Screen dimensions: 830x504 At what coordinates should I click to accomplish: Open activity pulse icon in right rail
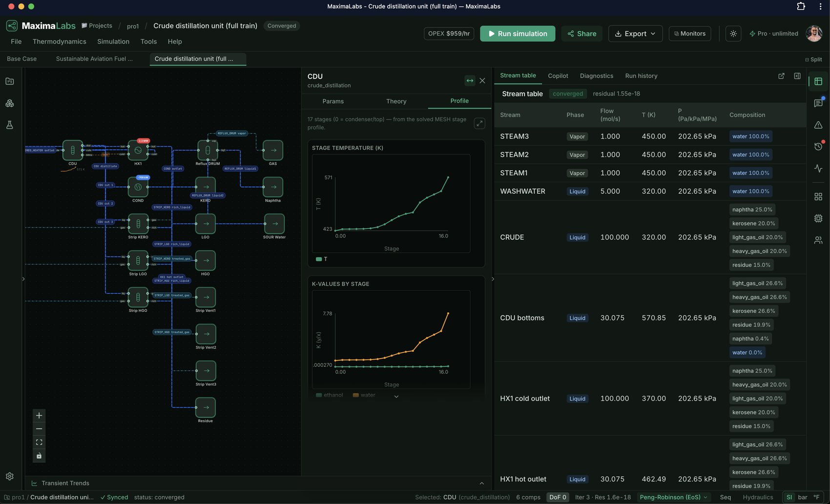point(818,168)
